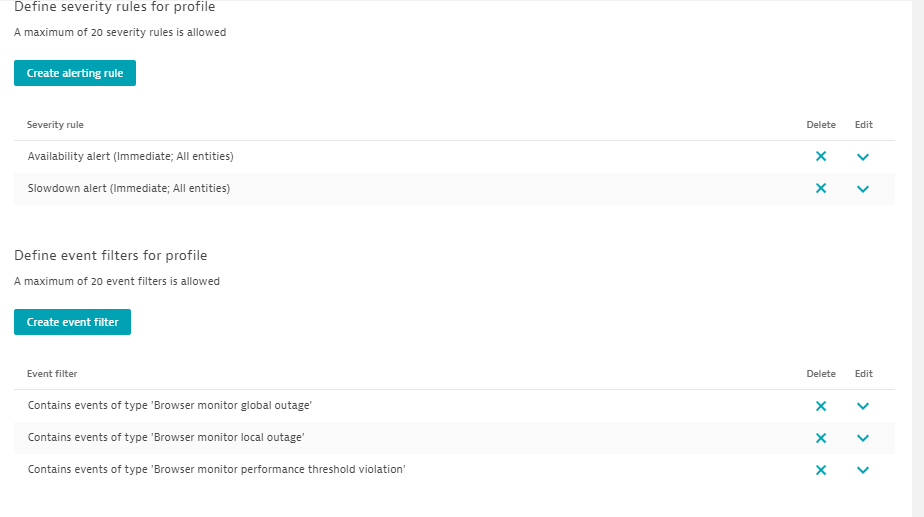Click the Create alerting rule button
The height and width of the screenshot is (517, 924).
[x=75, y=73]
